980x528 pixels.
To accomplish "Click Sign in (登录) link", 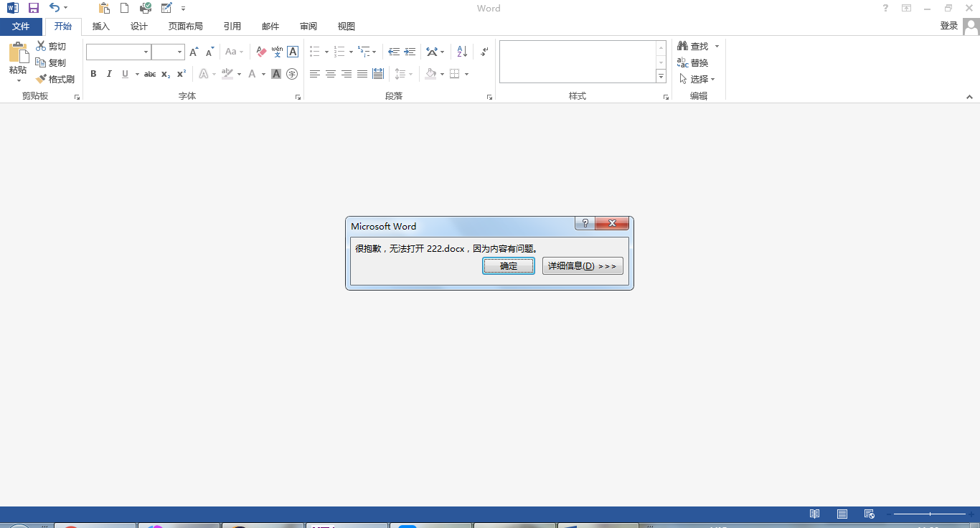I will click(x=949, y=26).
